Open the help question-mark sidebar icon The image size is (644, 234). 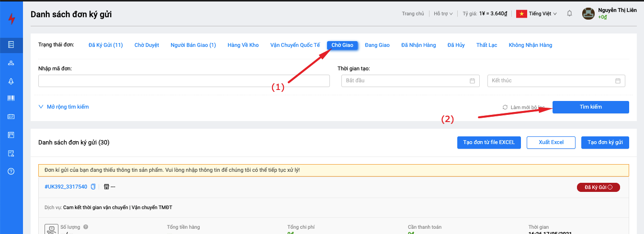click(x=11, y=171)
